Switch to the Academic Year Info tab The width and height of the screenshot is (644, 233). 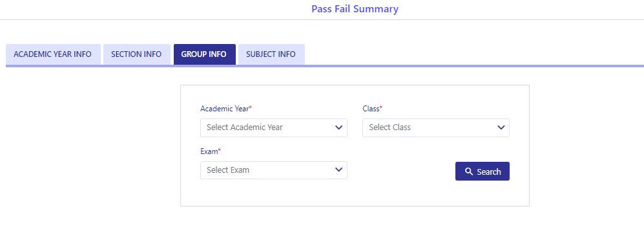click(x=53, y=54)
